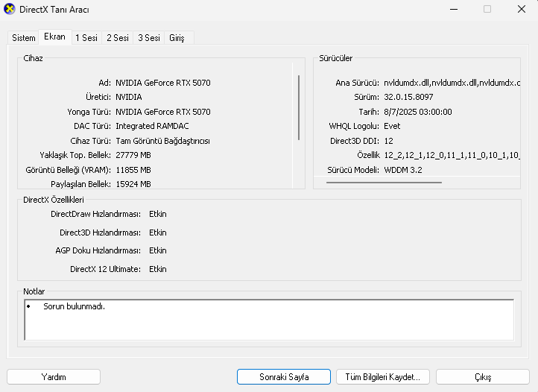Click the Cihaz panel vertical scrollbar
The width and height of the screenshot is (538, 392).
[299, 107]
